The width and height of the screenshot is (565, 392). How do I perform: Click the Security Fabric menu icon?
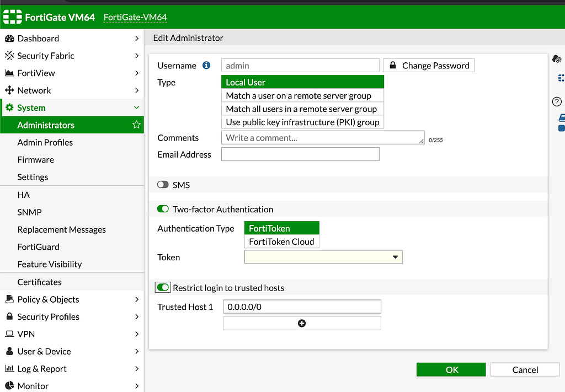click(x=9, y=56)
